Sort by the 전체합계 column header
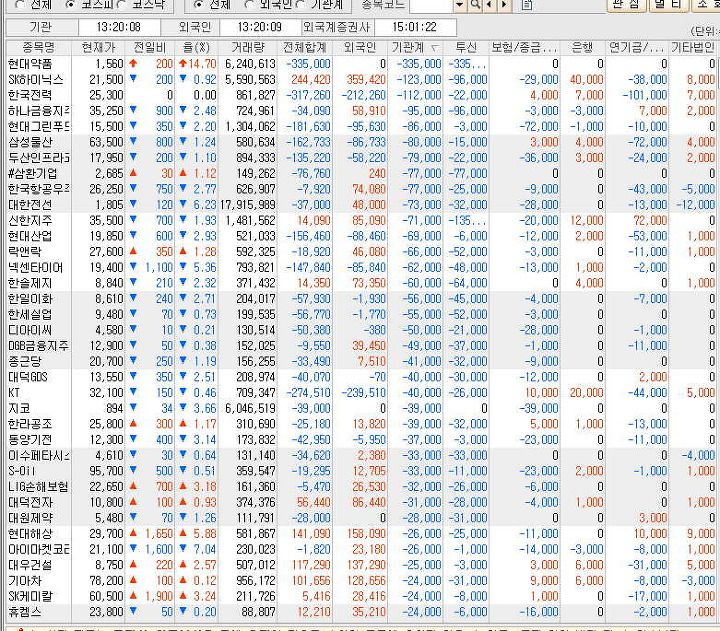The image size is (720, 631). click(305, 47)
